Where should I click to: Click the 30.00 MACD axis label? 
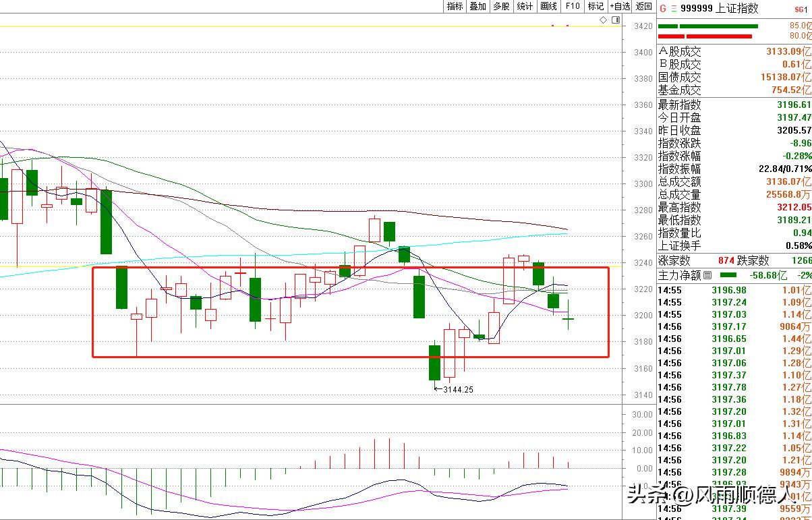[x=643, y=414]
